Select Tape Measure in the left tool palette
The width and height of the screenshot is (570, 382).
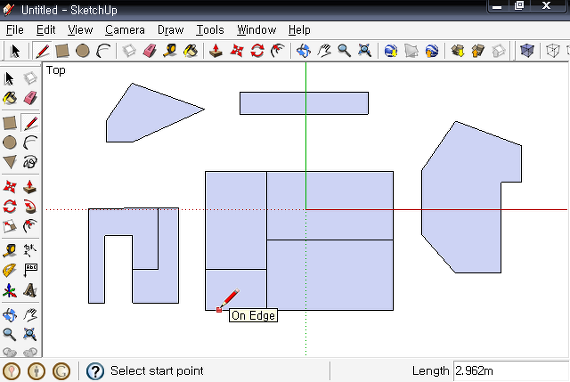point(9,250)
